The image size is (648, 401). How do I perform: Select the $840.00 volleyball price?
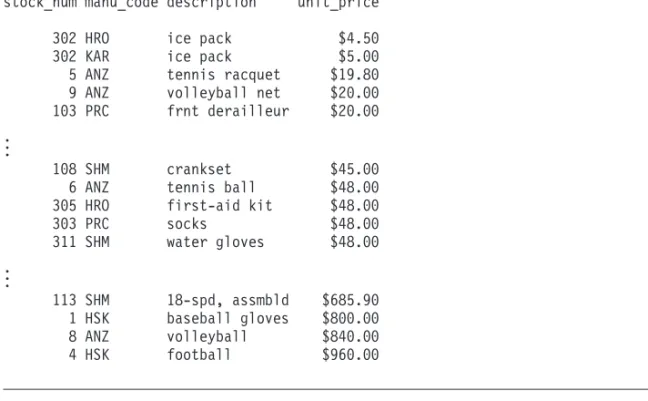(x=350, y=337)
